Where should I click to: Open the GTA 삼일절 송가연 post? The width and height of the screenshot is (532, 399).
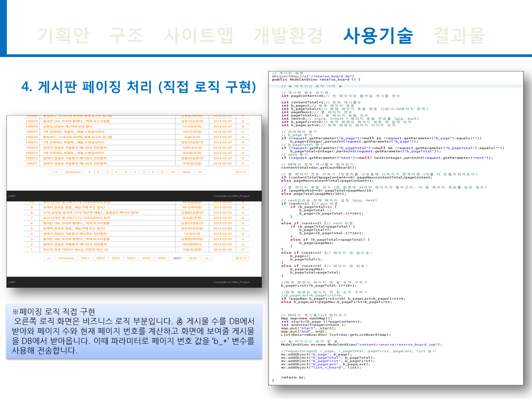point(91,213)
